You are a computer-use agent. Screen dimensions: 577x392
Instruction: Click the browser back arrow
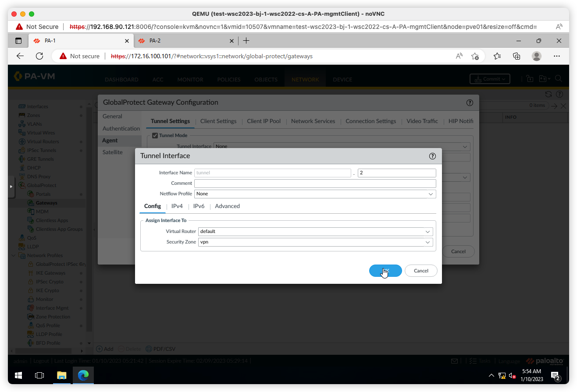click(x=20, y=56)
